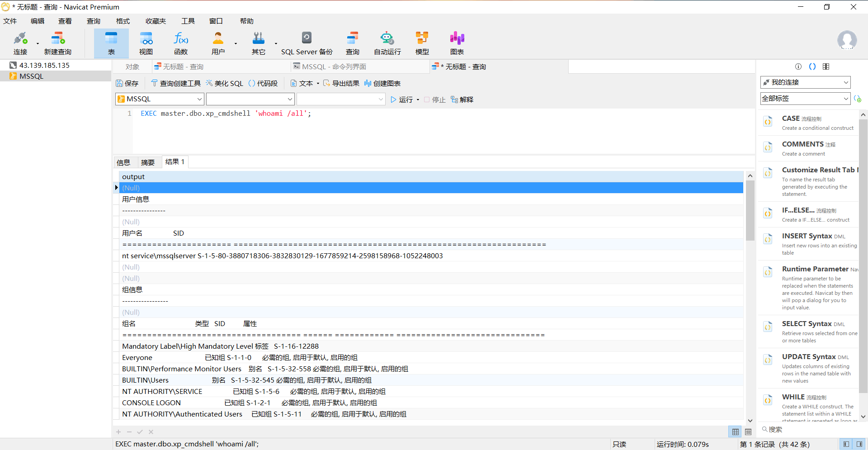Toggle the right pane visibility in status bar
This screenshot has height=450, width=868.
pyautogui.click(x=859, y=444)
